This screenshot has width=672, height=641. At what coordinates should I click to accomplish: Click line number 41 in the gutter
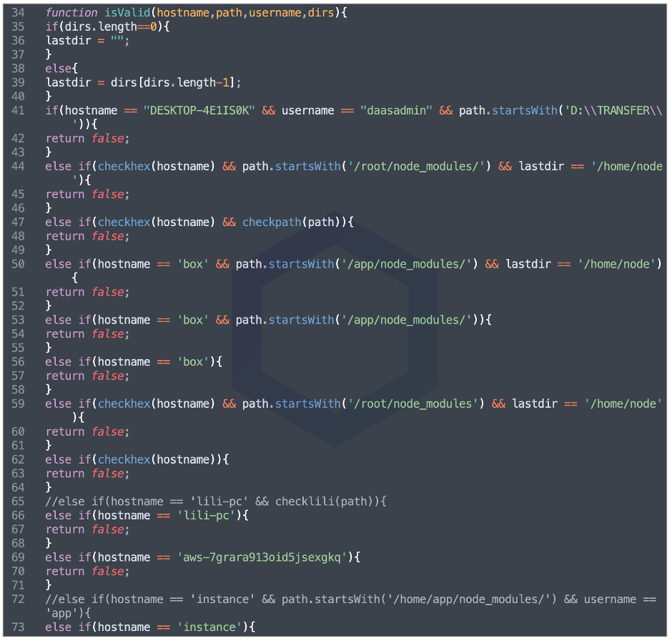(x=18, y=111)
